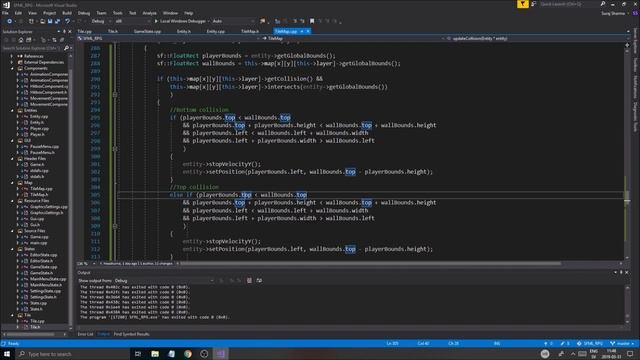This screenshot has height=360, width=640.
Task: Collapse the States folder in Solution Explorer
Action: pyautogui.click(x=12, y=249)
